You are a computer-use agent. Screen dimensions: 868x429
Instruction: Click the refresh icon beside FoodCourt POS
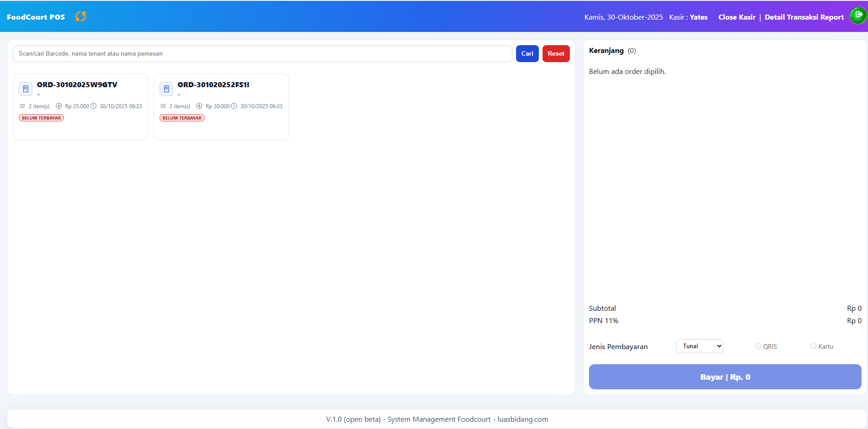click(81, 16)
